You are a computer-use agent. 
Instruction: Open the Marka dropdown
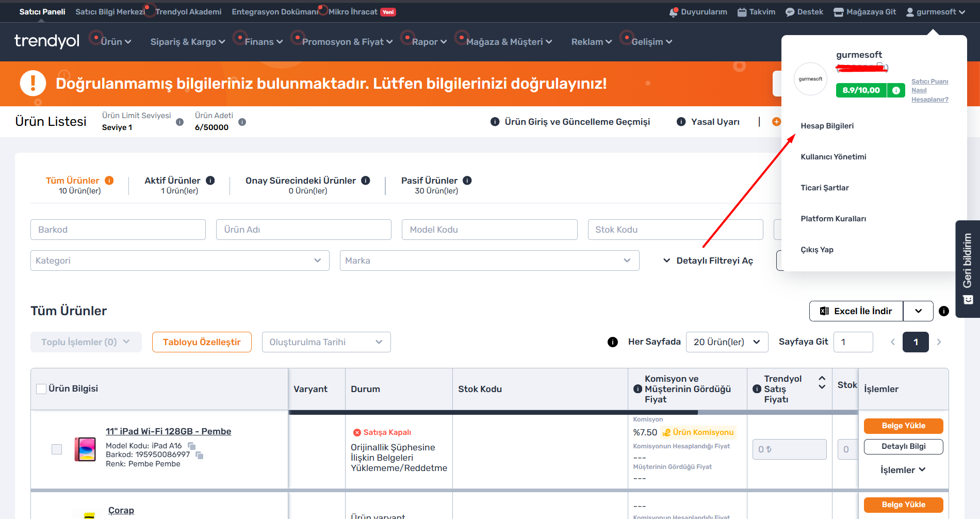(x=489, y=261)
